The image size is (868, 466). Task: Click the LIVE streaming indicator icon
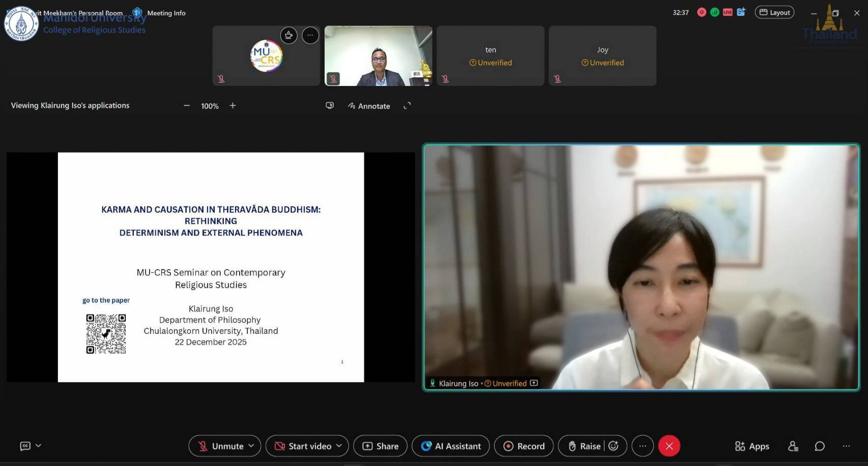(x=728, y=13)
